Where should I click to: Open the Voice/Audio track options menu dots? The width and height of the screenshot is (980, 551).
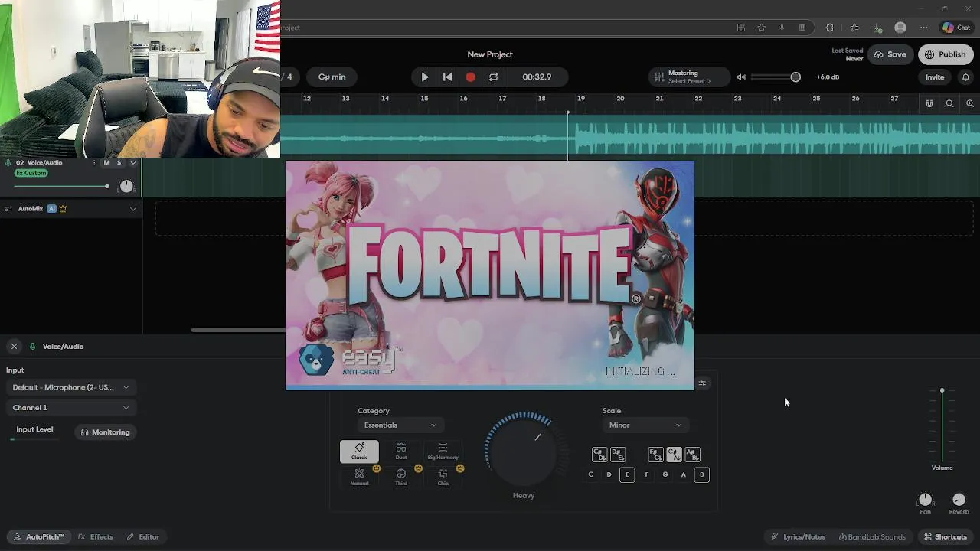tap(94, 163)
